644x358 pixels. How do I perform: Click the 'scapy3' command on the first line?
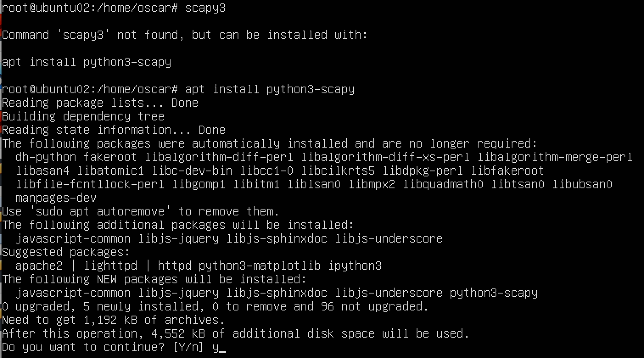[x=205, y=8]
